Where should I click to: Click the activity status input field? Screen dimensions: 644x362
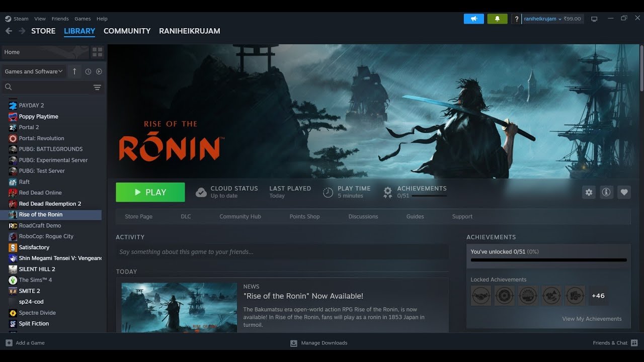click(x=282, y=252)
